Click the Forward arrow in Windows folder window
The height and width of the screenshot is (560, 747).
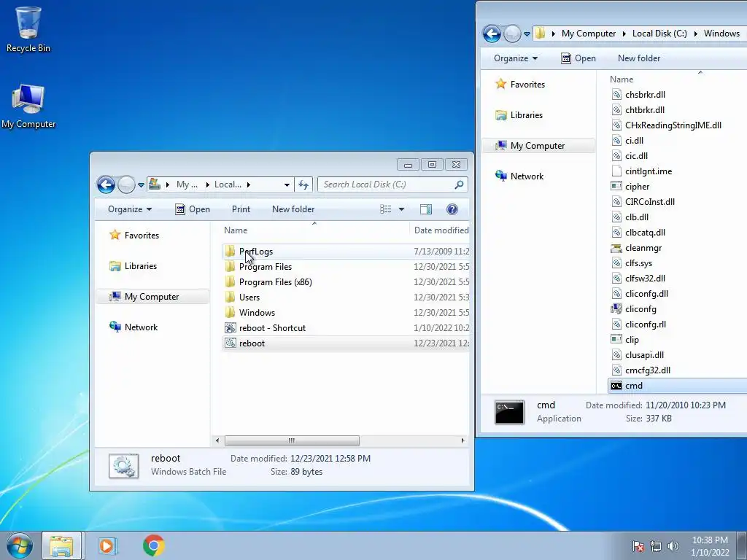512,34
